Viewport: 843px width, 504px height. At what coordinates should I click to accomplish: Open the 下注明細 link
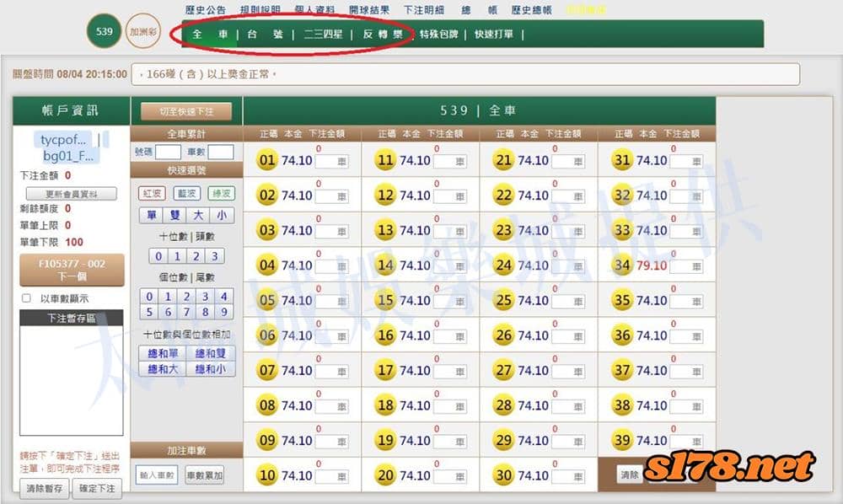(424, 9)
